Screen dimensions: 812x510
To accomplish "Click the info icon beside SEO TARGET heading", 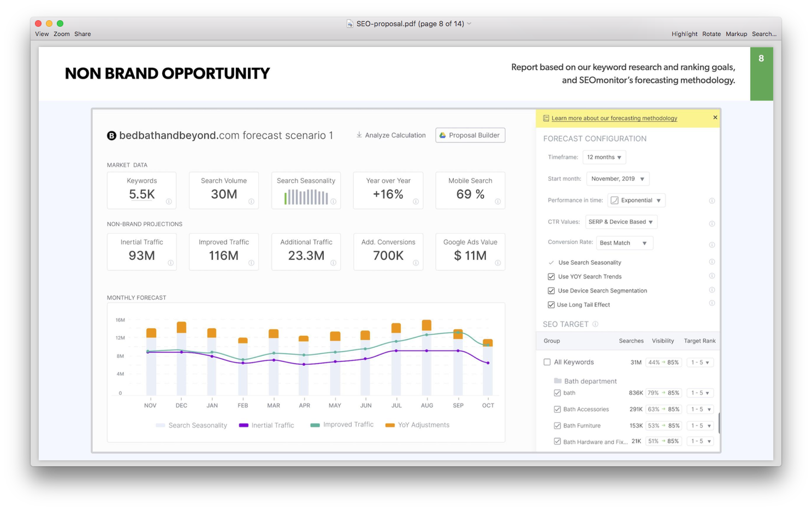I will 595,324.
